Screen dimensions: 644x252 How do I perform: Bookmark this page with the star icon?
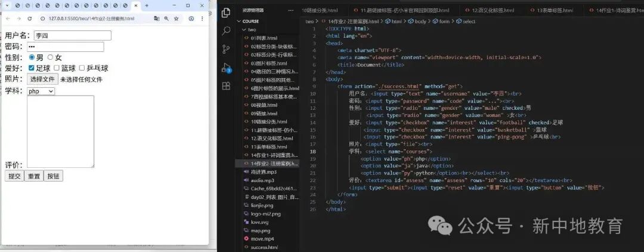click(x=176, y=19)
